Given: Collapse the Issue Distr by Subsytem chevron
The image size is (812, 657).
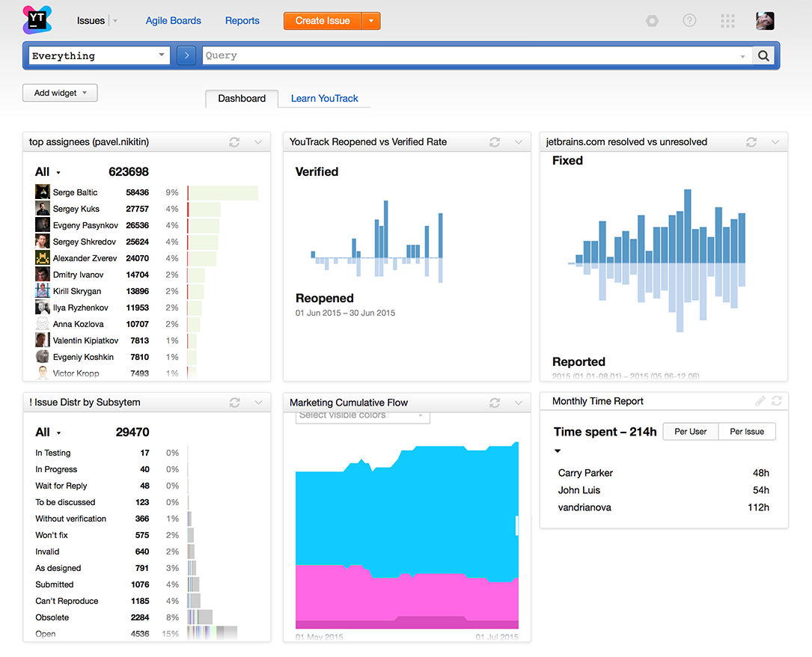Looking at the screenshot, I should 258,403.
